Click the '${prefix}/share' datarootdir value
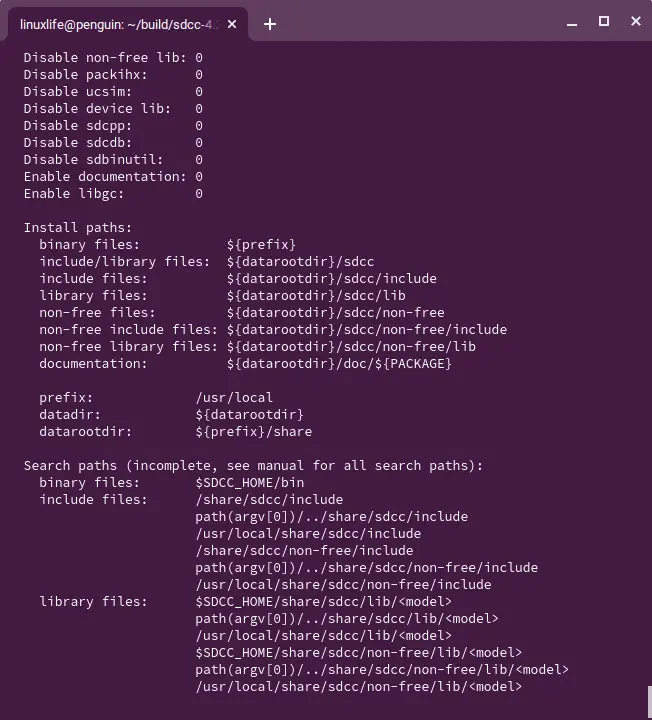The image size is (652, 720). point(254,431)
